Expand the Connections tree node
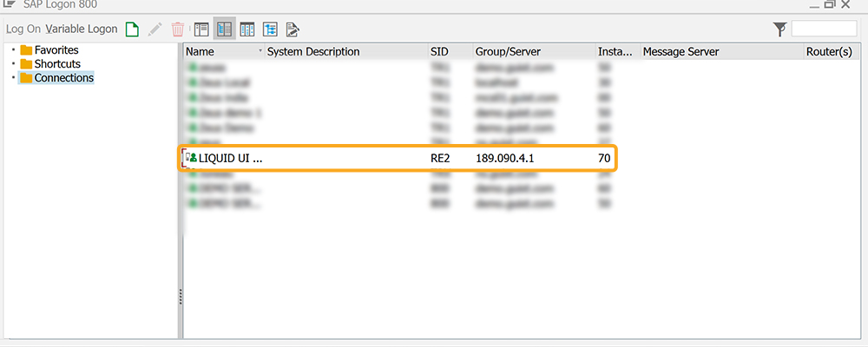Image resolution: width=868 pixels, height=347 pixels. tap(13, 78)
